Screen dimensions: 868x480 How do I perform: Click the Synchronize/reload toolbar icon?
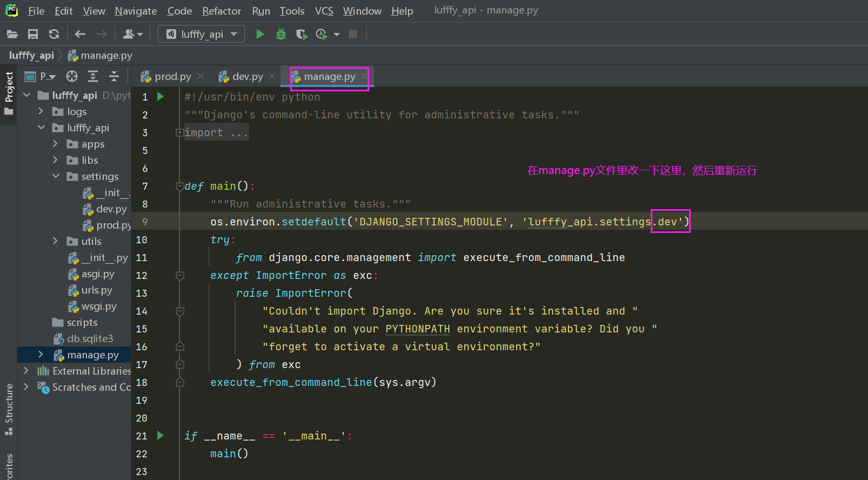54,34
